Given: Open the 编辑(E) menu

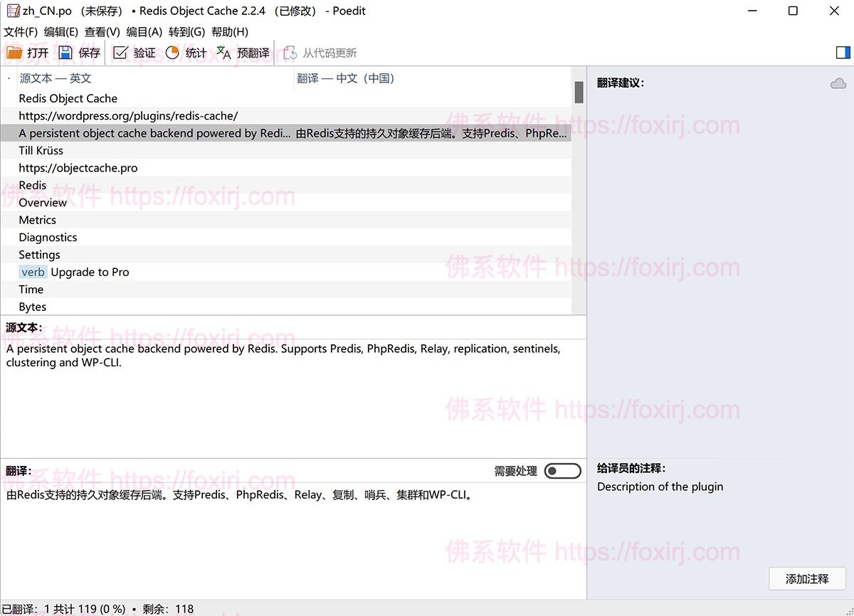Looking at the screenshot, I should click(60, 32).
